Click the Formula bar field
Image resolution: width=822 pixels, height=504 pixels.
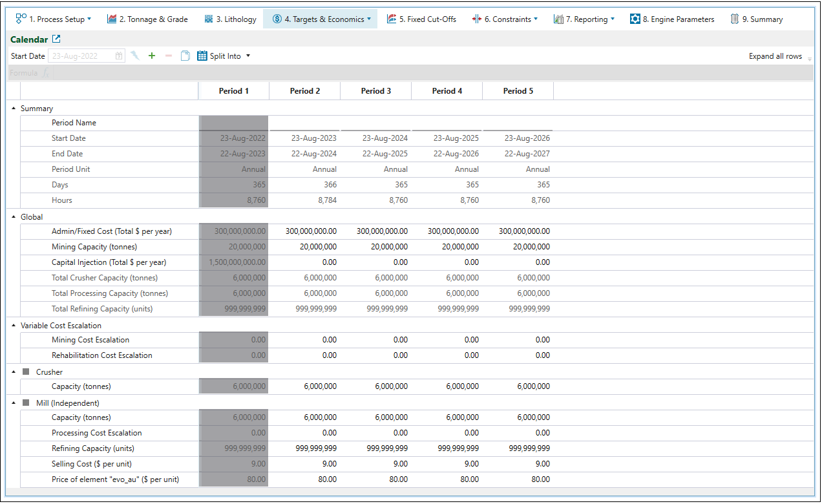pos(432,73)
